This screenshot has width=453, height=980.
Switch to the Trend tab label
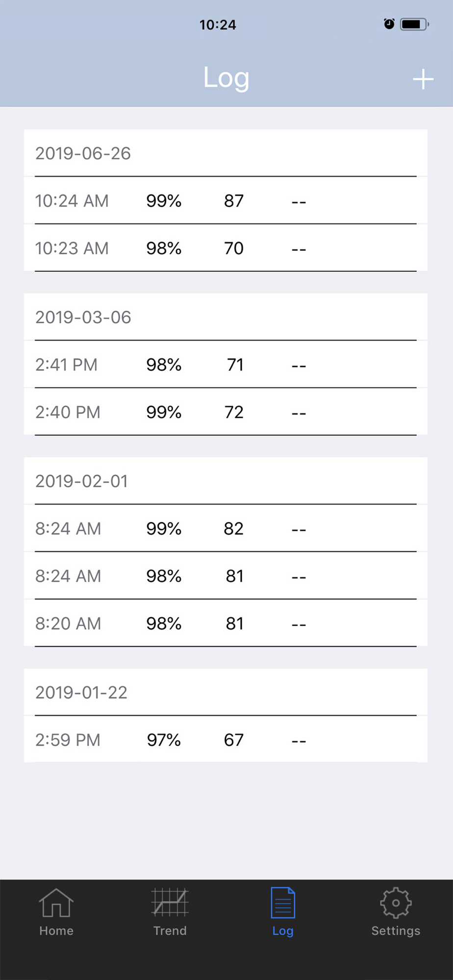[170, 931]
